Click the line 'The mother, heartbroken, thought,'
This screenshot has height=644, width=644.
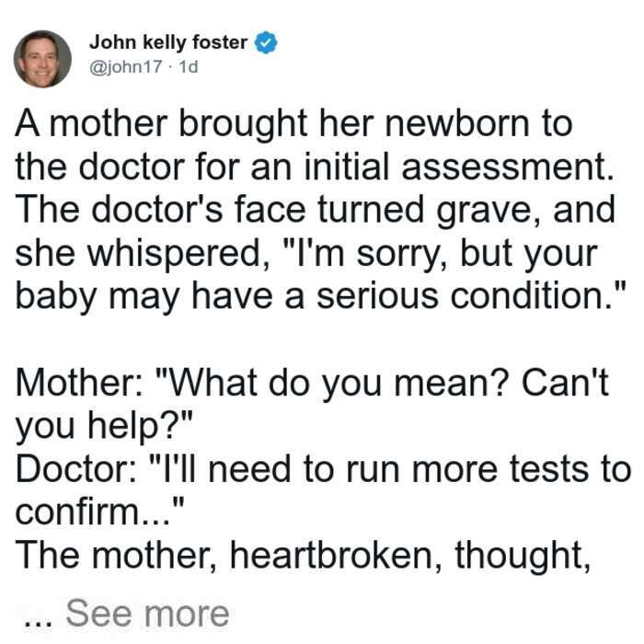303,556
